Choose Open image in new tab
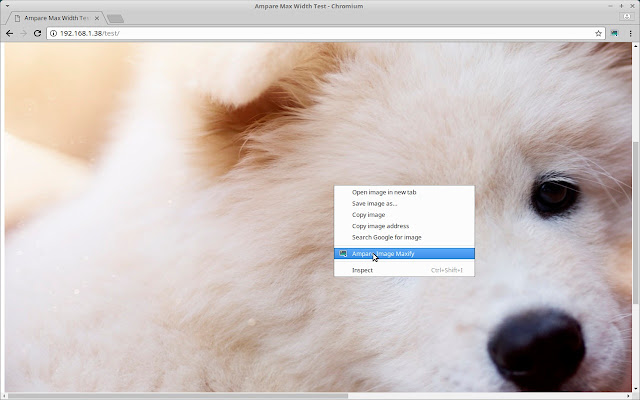The height and width of the screenshot is (400, 640). (x=404, y=192)
